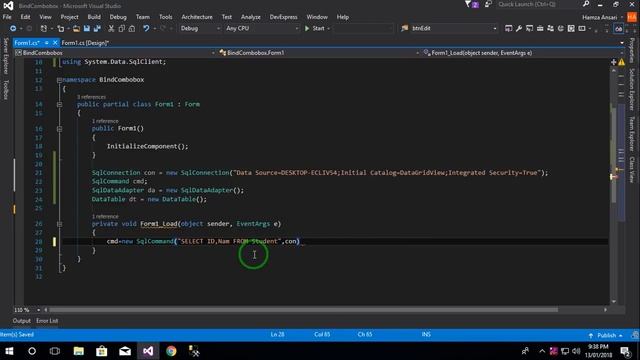
Task: Click the Find in Files icon beside btnEdit
Action: (x=404, y=29)
